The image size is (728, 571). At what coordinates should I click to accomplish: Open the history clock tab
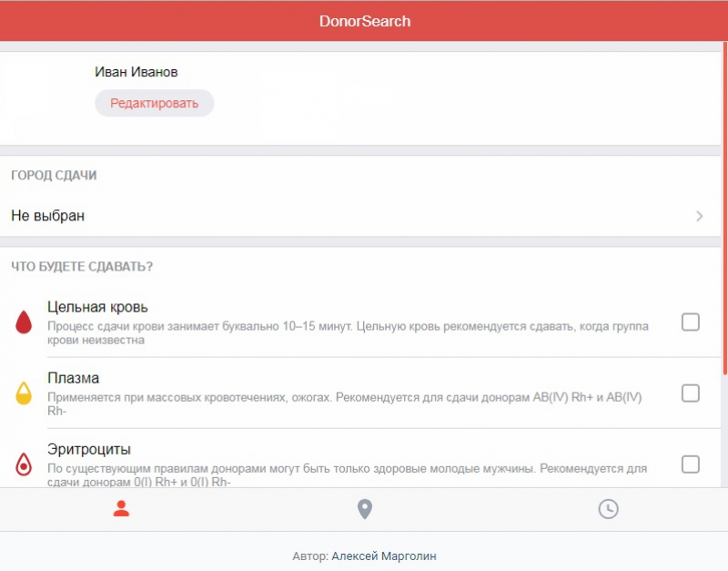tap(608, 509)
